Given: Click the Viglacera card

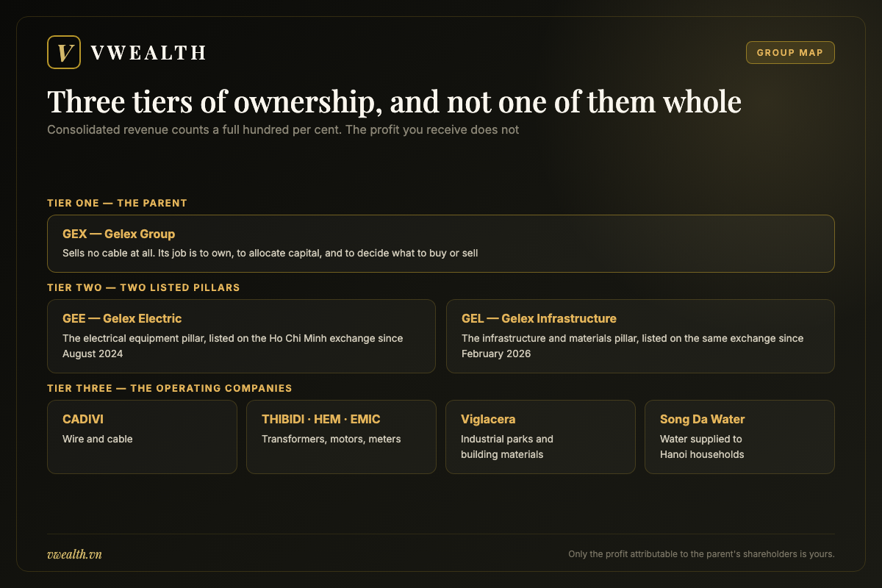Looking at the screenshot, I should 540,437.
